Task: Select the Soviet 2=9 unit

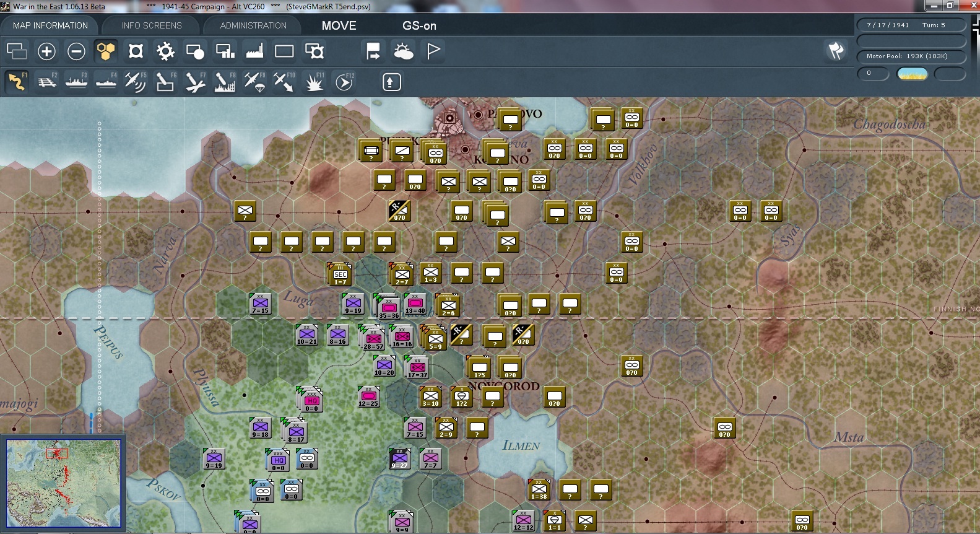Action: coord(446,427)
